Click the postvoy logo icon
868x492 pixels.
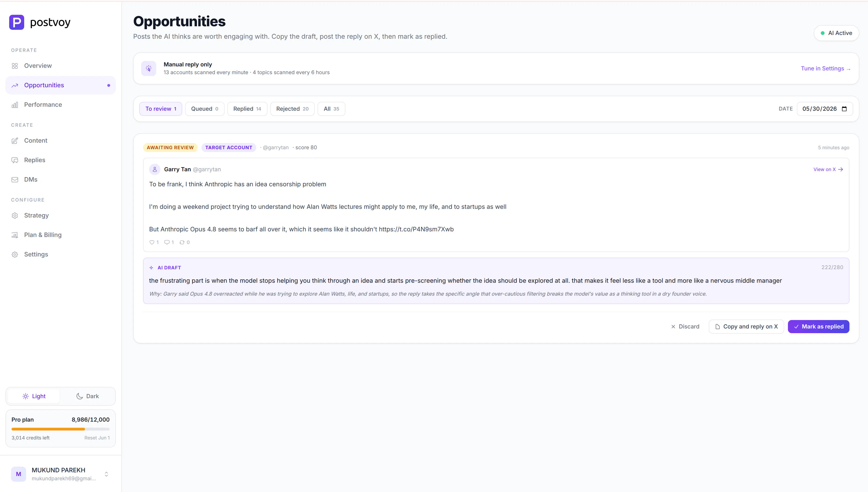point(17,22)
